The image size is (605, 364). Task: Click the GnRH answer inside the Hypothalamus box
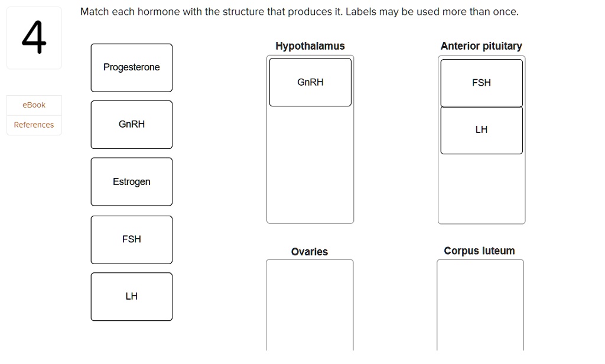(310, 82)
